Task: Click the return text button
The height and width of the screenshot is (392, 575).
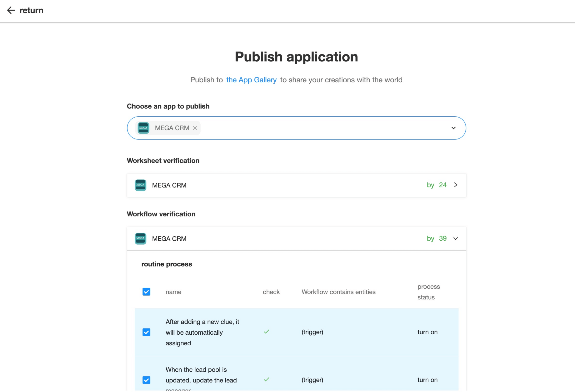Action: 31,10
